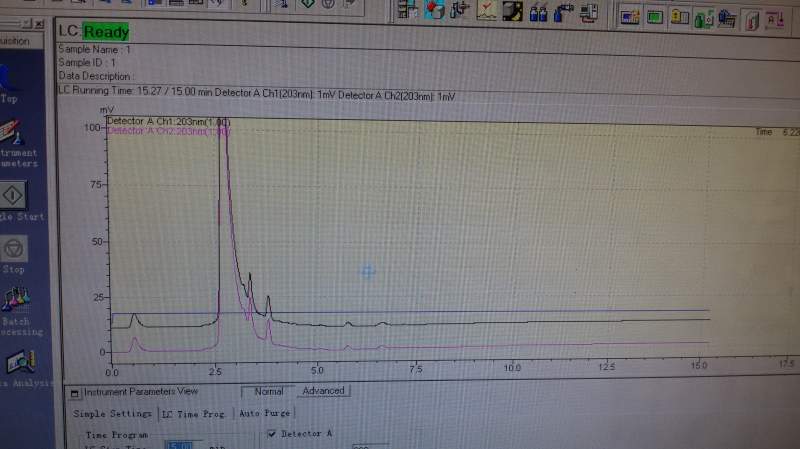Click the blue cube with red dot toolbar icon

point(434,10)
